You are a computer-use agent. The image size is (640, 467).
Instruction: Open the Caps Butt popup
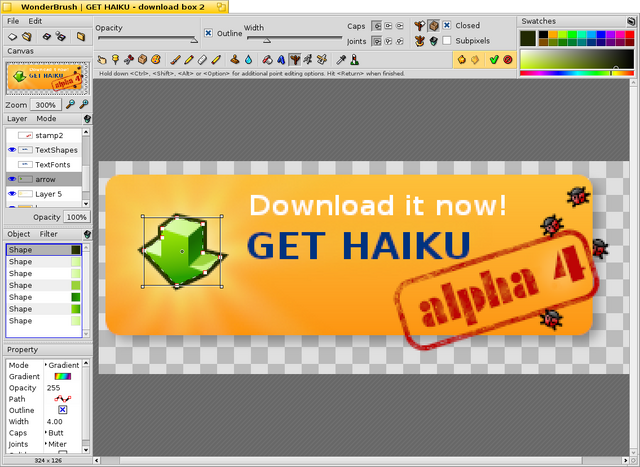tap(55, 433)
